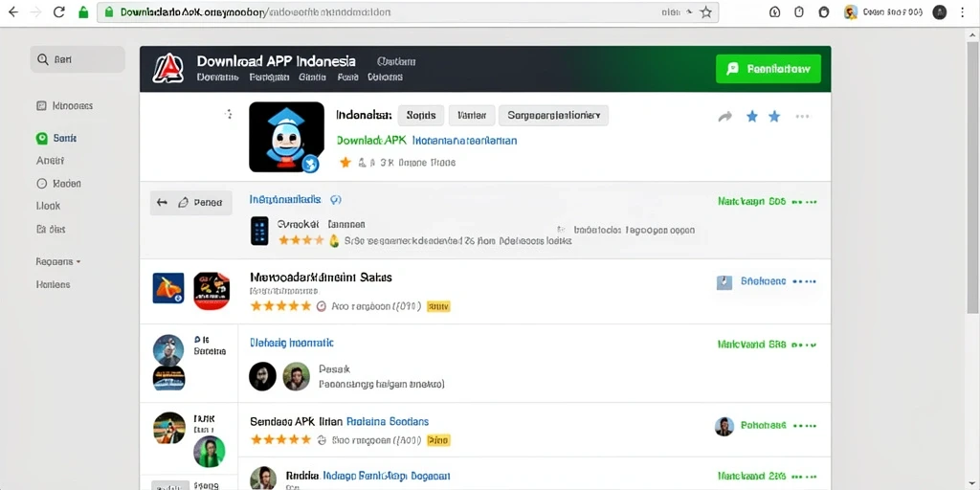Click the round face avatar beside Pasak
980x490 pixels.
click(x=296, y=376)
